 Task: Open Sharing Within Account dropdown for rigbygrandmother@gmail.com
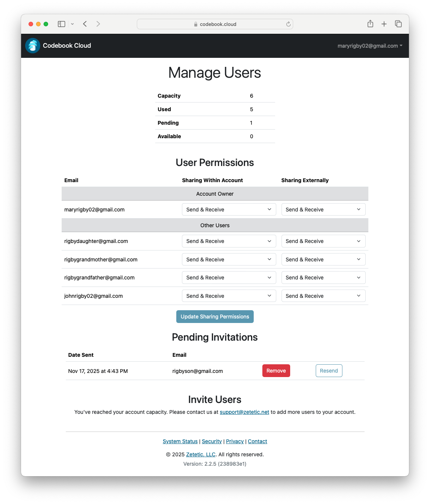(x=229, y=259)
